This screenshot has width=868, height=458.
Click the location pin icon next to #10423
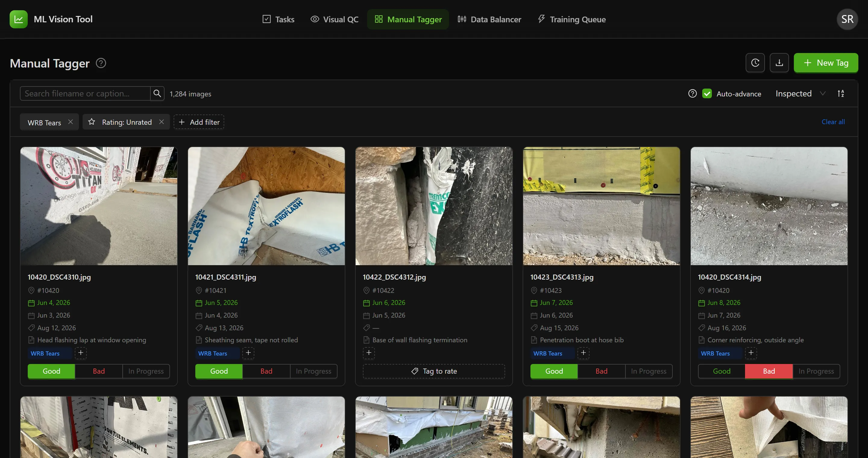click(x=534, y=290)
